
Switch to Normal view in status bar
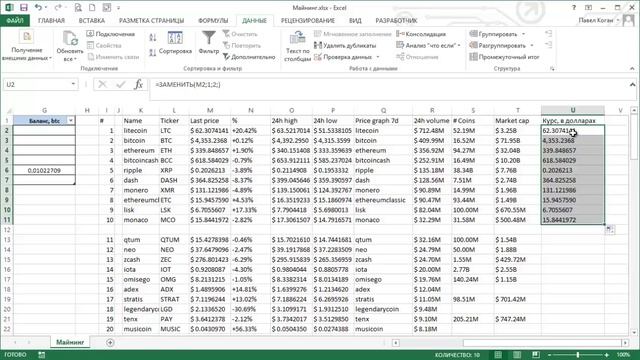pyautogui.click(x=498, y=355)
